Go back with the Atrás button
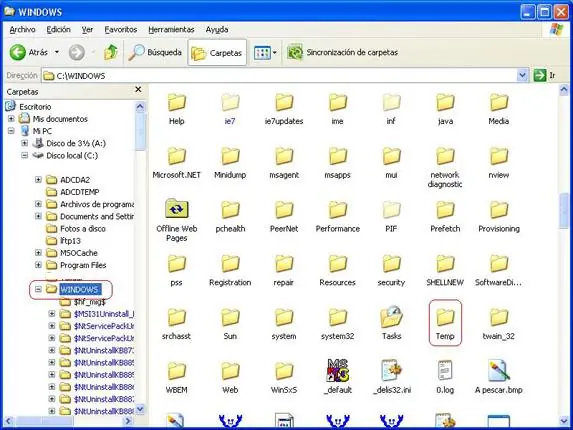573x430 pixels. [x=29, y=53]
